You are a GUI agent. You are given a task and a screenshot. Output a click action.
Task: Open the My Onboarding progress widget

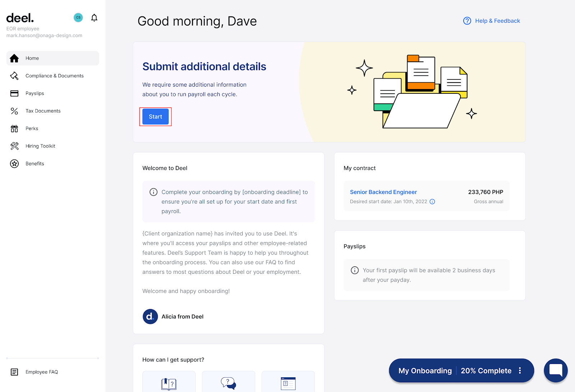[x=454, y=370]
